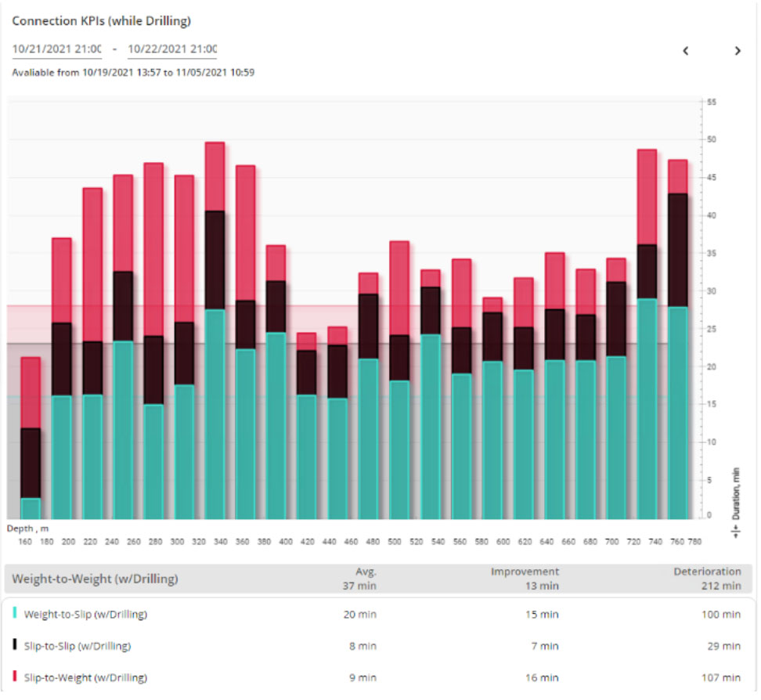Go to the previous time range arrow

pyautogui.click(x=685, y=51)
